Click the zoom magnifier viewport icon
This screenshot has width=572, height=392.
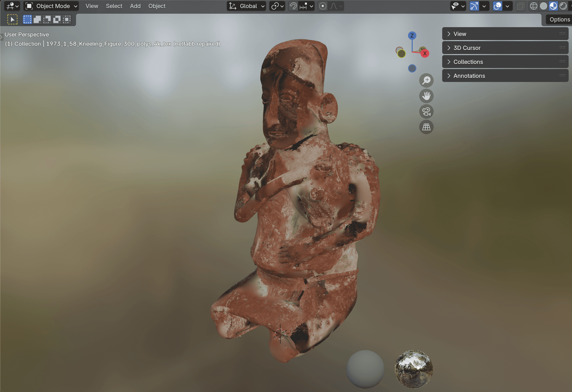pos(426,80)
